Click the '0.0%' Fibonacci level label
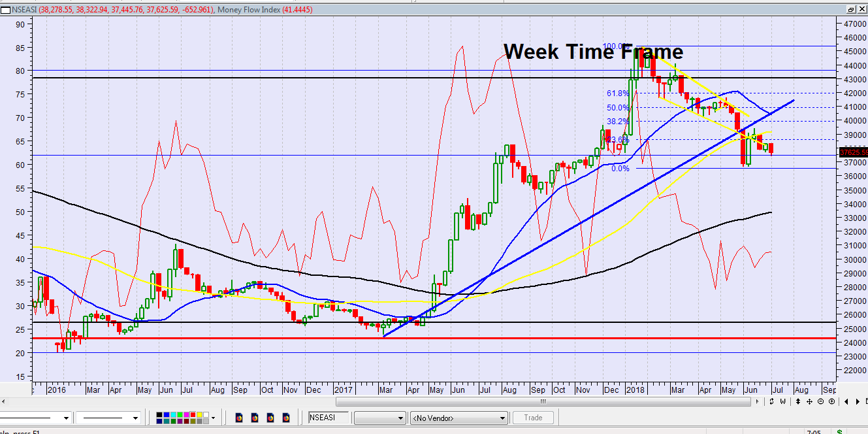Screen dimensions: 868x434 (620, 169)
